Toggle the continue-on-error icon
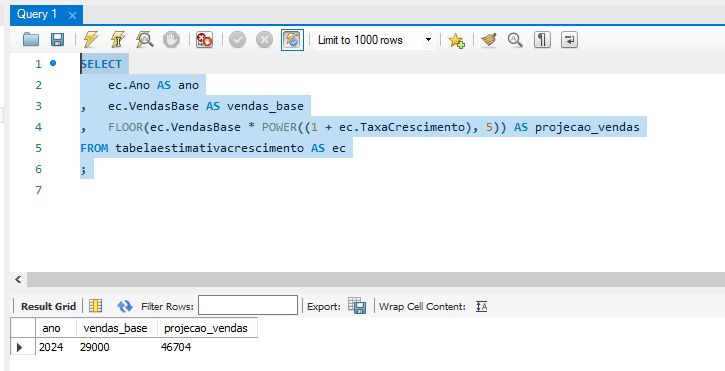This screenshot has height=371, width=725. [204, 40]
